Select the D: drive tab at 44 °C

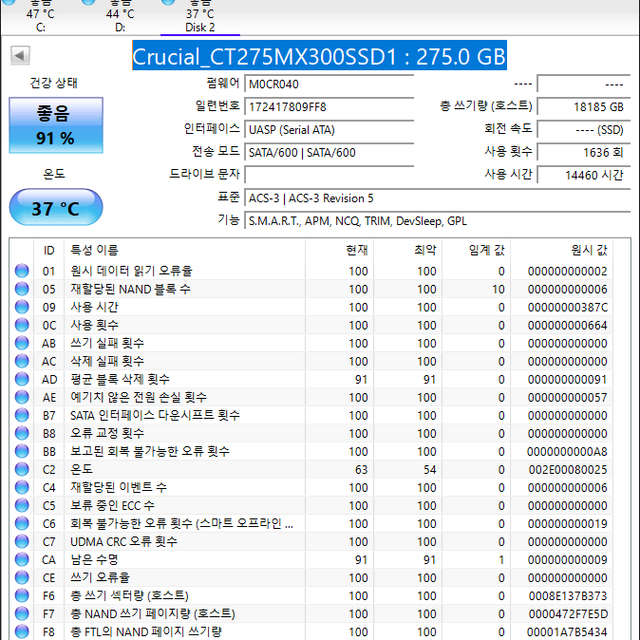pyautogui.click(x=120, y=17)
